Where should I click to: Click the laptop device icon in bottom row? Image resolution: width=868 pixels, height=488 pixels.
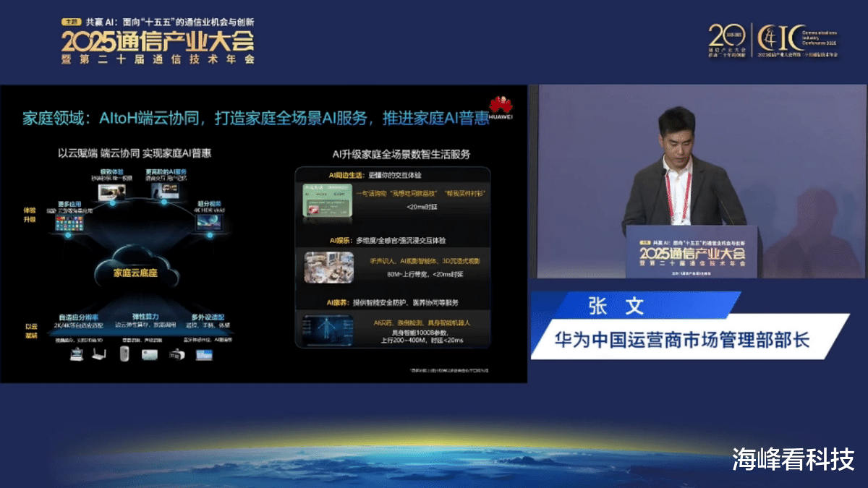(x=77, y=354)
